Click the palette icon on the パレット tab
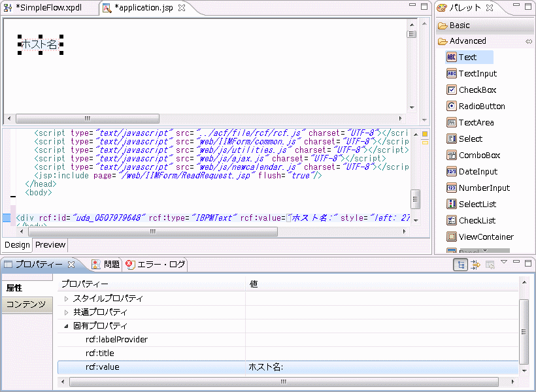 pyautogui.click(x=442, y=8)
